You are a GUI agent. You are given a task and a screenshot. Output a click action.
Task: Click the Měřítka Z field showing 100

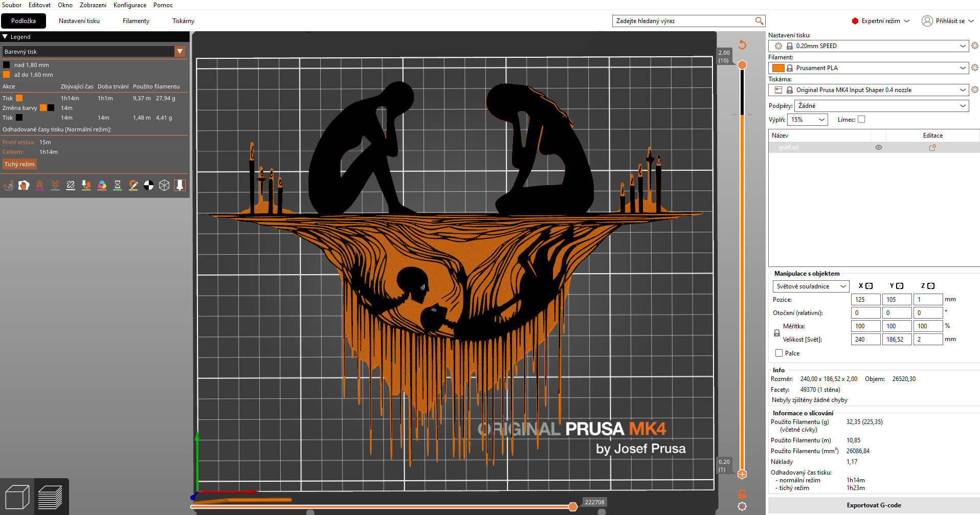click(x=928, y=326)
